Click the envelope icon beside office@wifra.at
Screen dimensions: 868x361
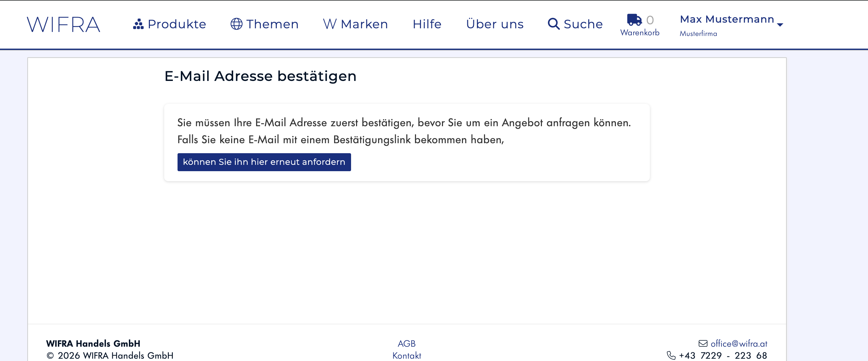[703, 343]
